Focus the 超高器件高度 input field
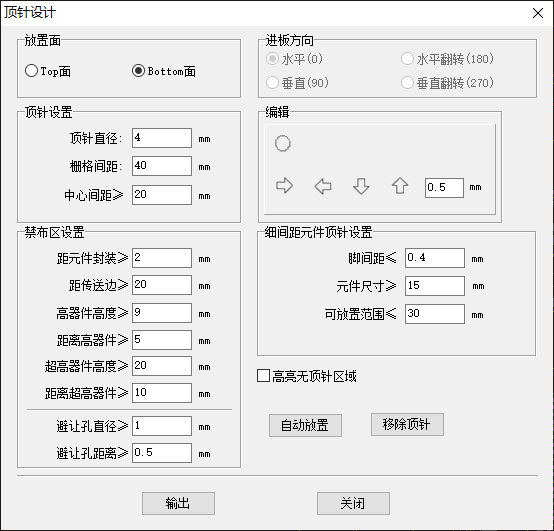The image size is (554, 531). (162, 366)
